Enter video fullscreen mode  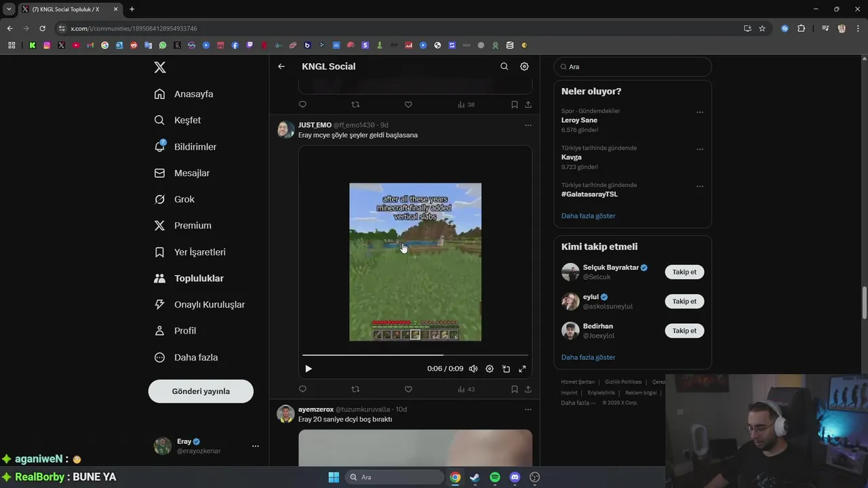click(522, 369)
